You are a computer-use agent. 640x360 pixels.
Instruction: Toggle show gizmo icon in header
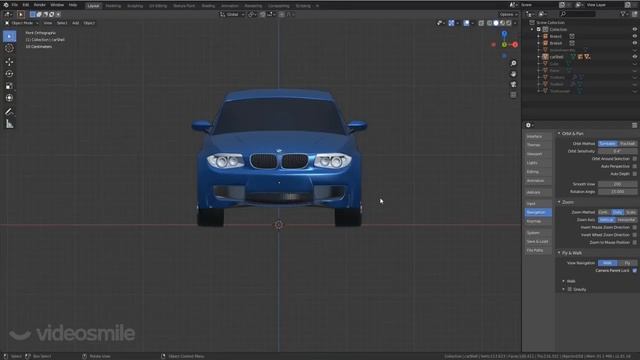tap(451, 23)
